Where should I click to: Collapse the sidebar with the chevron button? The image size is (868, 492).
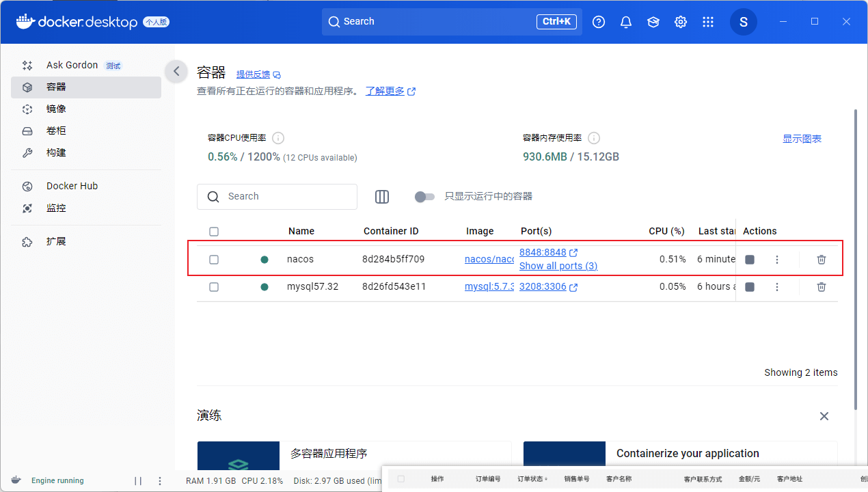(x=176, y=71)
